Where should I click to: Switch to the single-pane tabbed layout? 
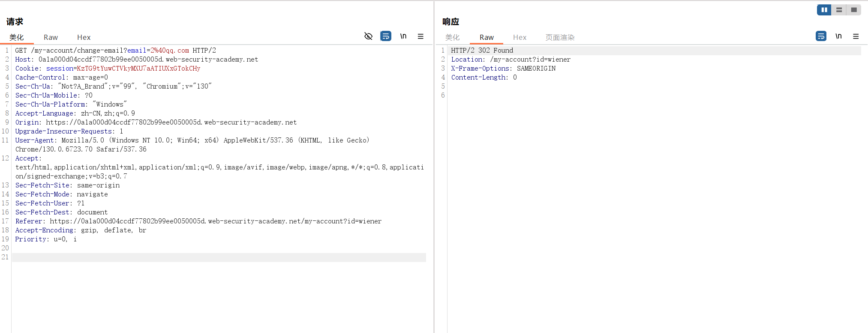[853, 10]
